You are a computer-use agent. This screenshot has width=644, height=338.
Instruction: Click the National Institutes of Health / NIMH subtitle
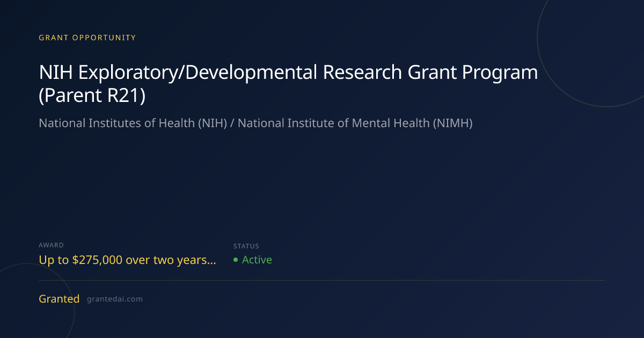pyautogui.click(x=255, y=123)
